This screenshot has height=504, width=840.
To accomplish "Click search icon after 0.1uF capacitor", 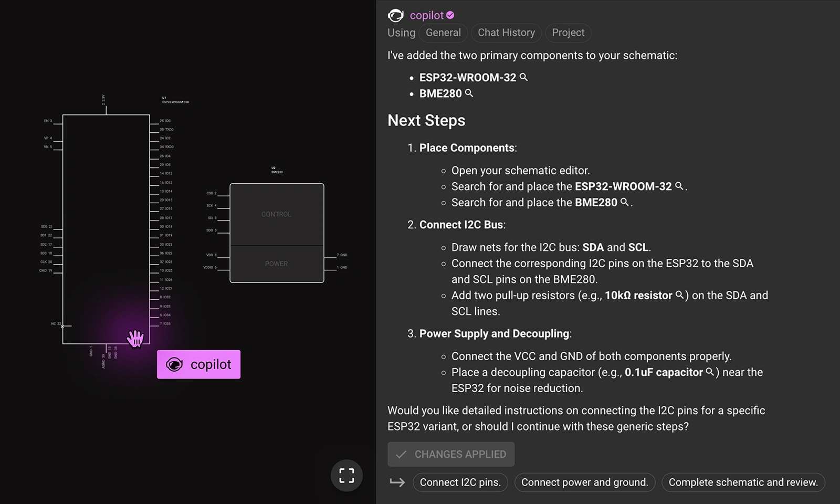I will click(710, 372).
